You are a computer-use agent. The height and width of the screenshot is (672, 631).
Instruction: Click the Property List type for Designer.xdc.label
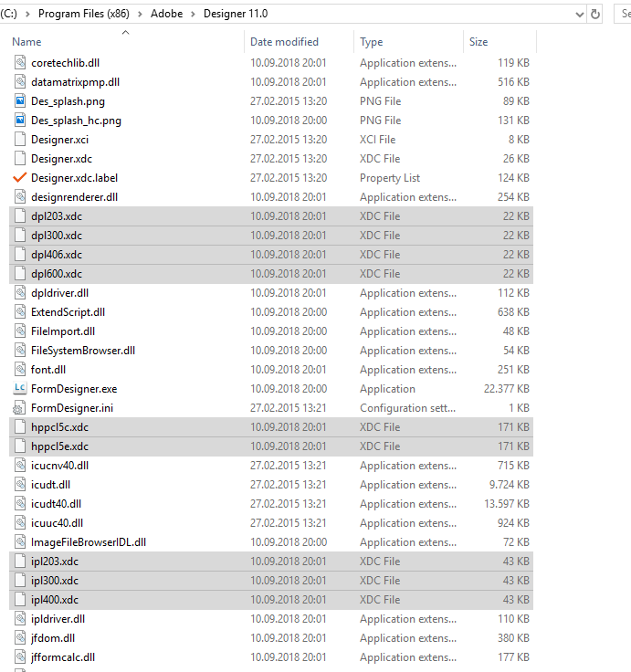pos(390,178)
